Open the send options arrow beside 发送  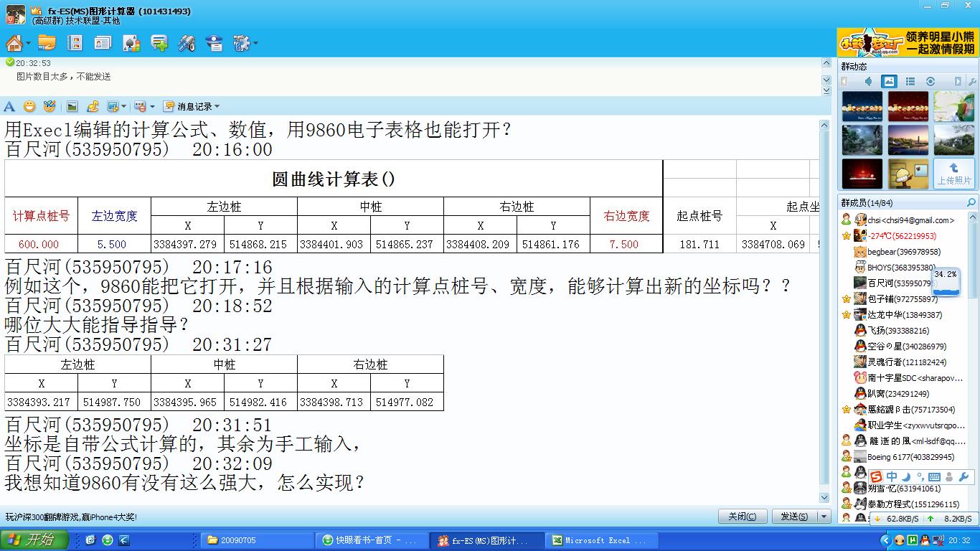pyautogui.click(x=824, y=517)
